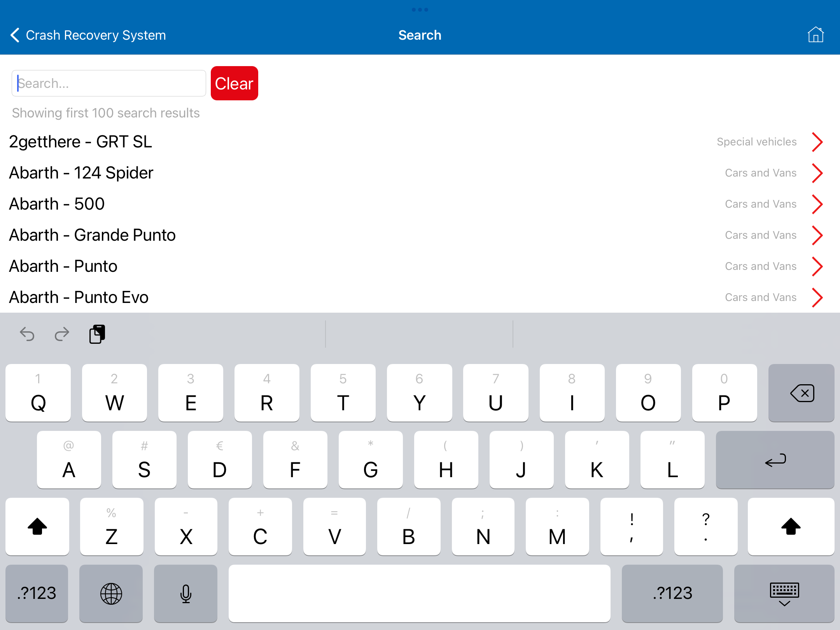The width and height of the screenshot is (840, 630).
Task: Tap the P key
Action: [x=724, y=393]
